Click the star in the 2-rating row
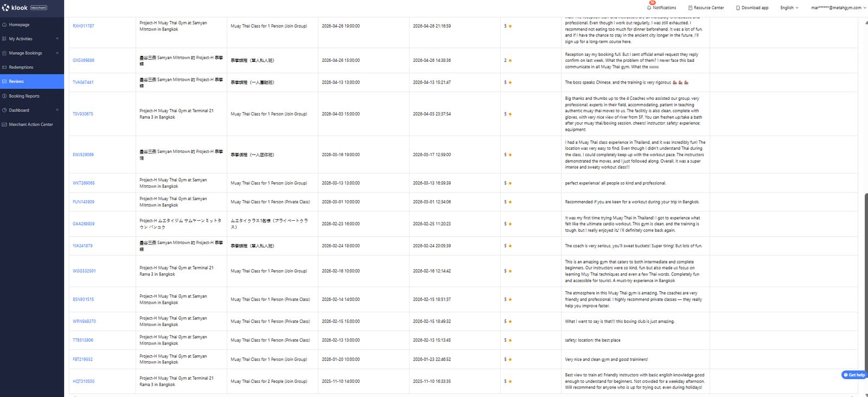 click(x=510, y=60)
